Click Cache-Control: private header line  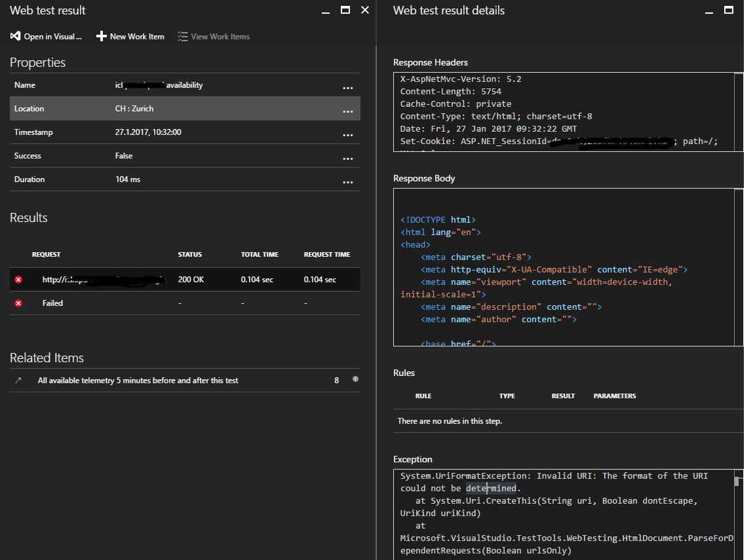click(x=455, y=104)
